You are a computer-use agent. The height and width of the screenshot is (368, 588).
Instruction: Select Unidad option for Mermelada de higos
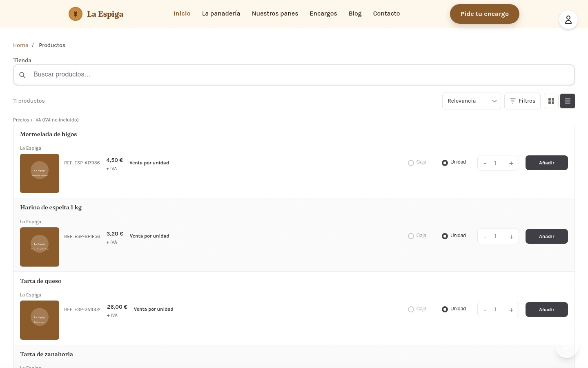[445, 163]
